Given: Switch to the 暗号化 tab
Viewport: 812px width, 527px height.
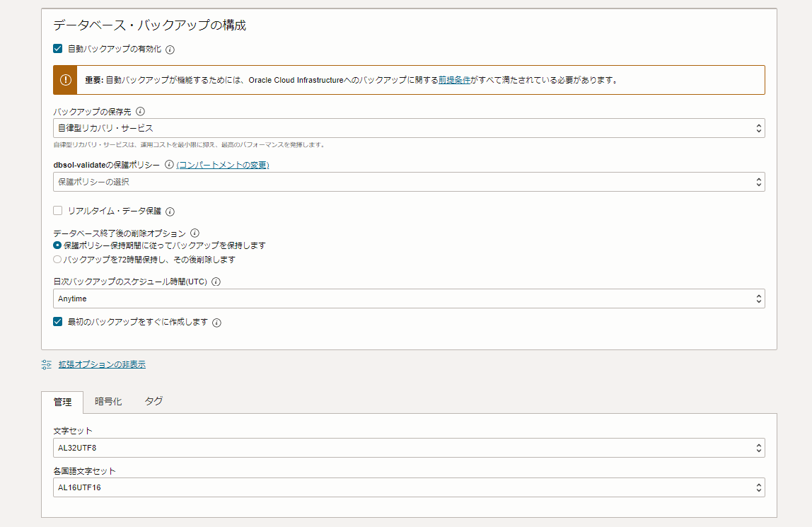Looking at the screenshot, I should coord(108,402).
